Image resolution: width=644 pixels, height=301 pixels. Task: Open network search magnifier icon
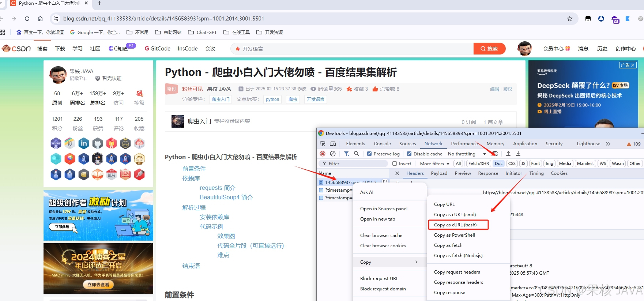[x=357, y=154]
